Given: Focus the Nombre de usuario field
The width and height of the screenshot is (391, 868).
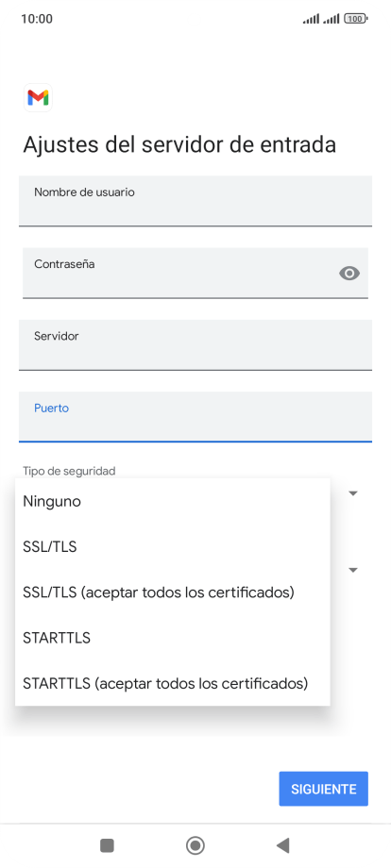Looking at the screenshot, I should tap(195, 201).
